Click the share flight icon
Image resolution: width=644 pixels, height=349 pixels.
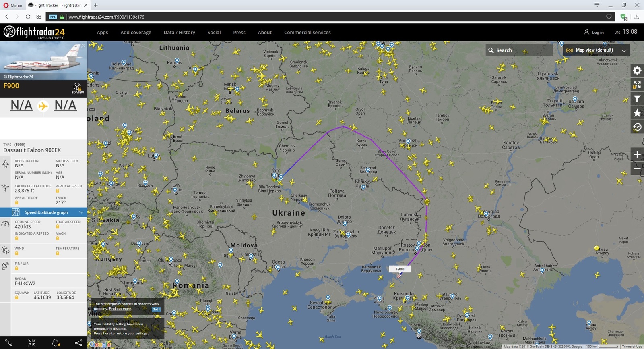tap(78, 343)
